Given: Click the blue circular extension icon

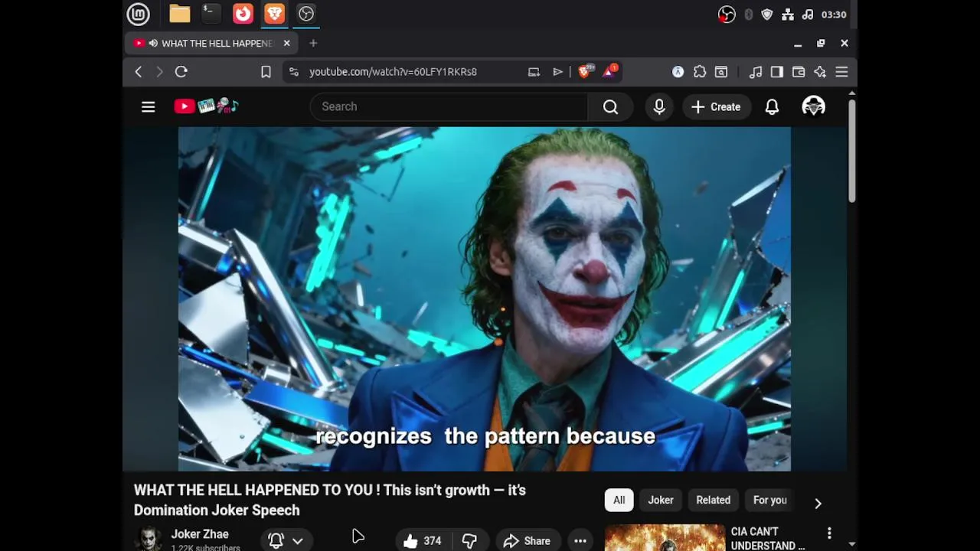Looking at the screenshot, I should point(678,72).
